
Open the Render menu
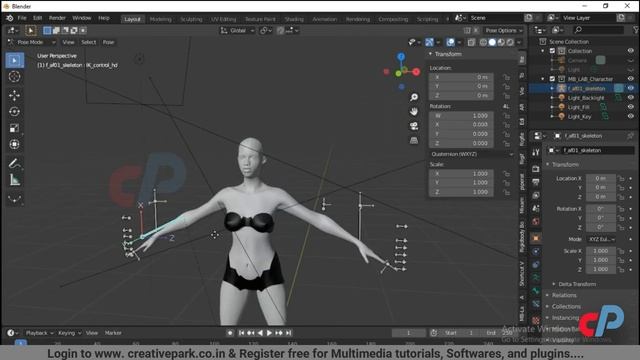coord(57,18)
